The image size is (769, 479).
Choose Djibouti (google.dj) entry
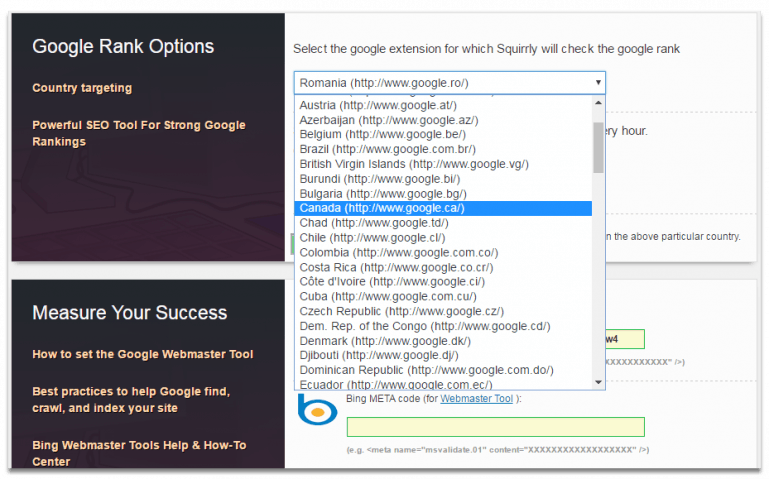point(443,355)
